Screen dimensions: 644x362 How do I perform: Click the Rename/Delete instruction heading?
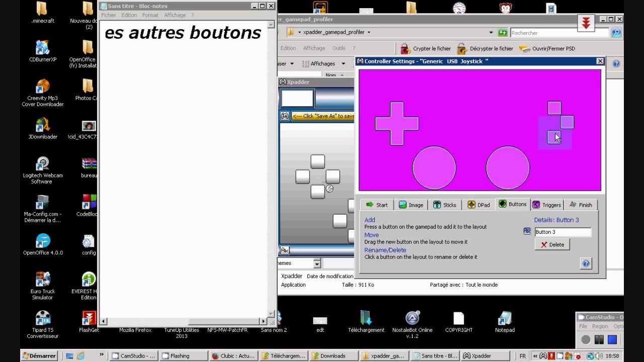(385, 250)
